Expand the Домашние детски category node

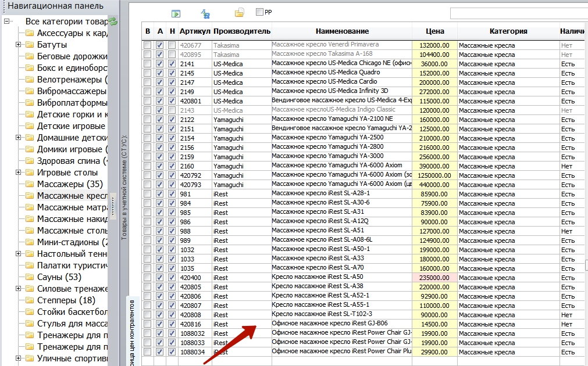[x=18, y=138]
